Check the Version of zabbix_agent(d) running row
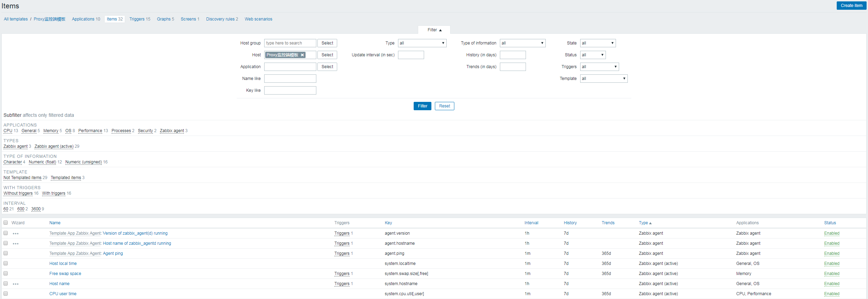868x299 pixels. (6, 233)
